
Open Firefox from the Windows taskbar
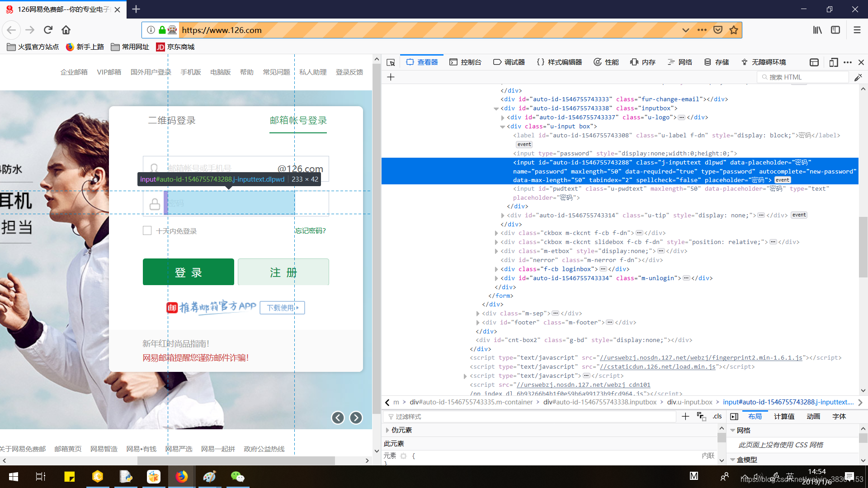tap(182, 477)
